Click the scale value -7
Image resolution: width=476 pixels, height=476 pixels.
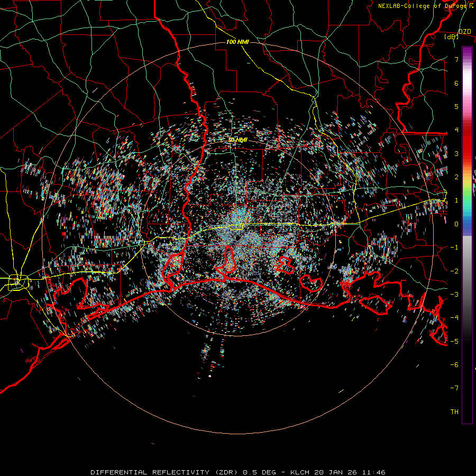pos(454,388)
